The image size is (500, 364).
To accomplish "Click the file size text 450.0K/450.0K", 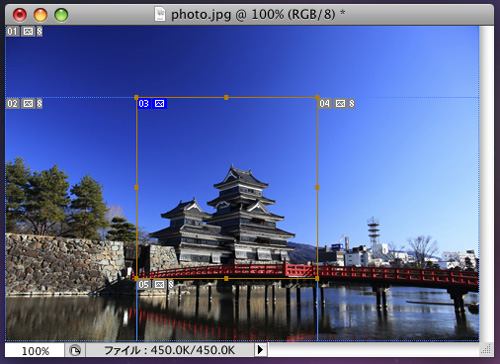I will click(x=193, y=350).
